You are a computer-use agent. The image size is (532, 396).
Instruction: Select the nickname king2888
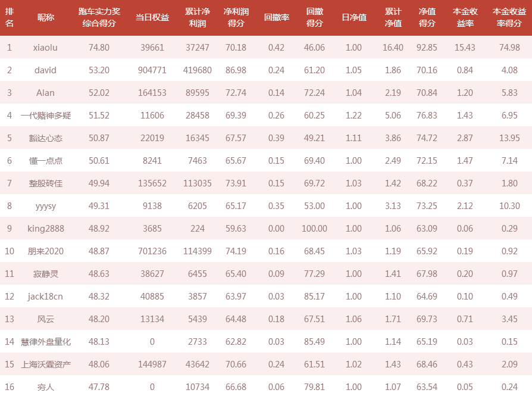[45, 229]
